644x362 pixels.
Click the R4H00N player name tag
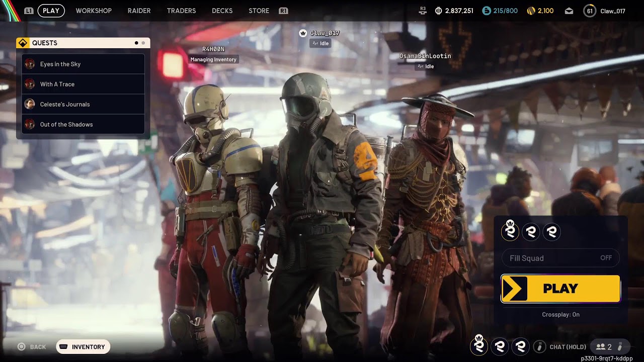point(213,49)
